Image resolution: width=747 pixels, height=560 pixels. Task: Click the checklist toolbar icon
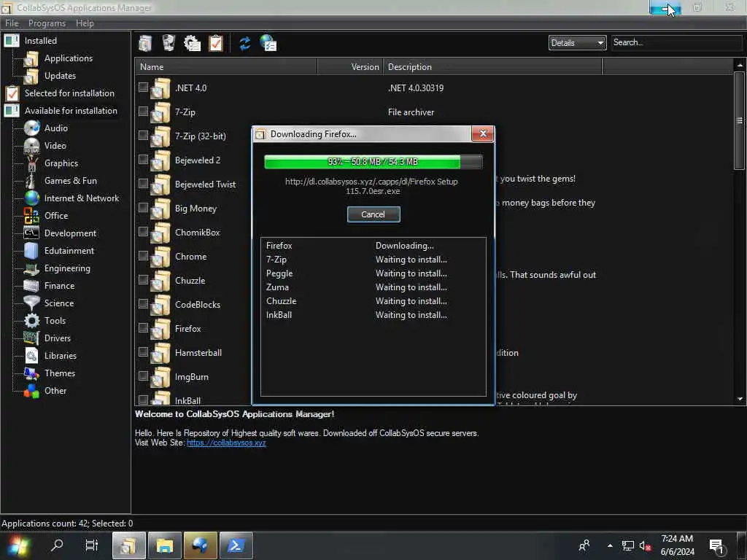tap(216, 43)
